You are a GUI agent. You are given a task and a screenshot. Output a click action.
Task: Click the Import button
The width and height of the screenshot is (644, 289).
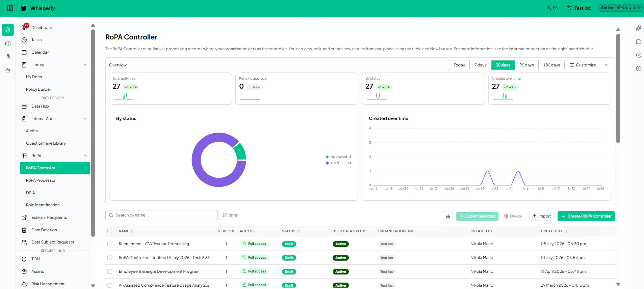click(x=542, y=216)
